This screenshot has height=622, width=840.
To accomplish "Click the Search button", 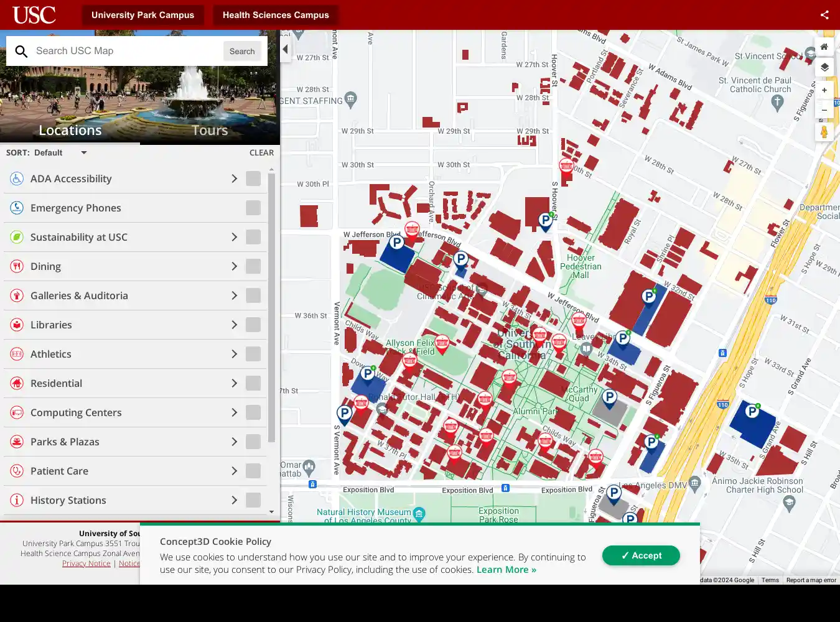I will [x=242, y=51].
